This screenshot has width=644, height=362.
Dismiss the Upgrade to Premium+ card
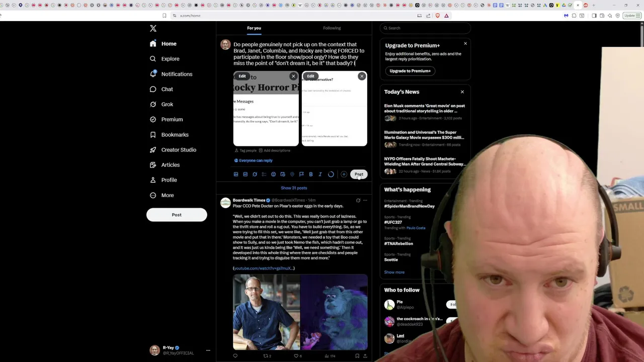pos(465,44)
